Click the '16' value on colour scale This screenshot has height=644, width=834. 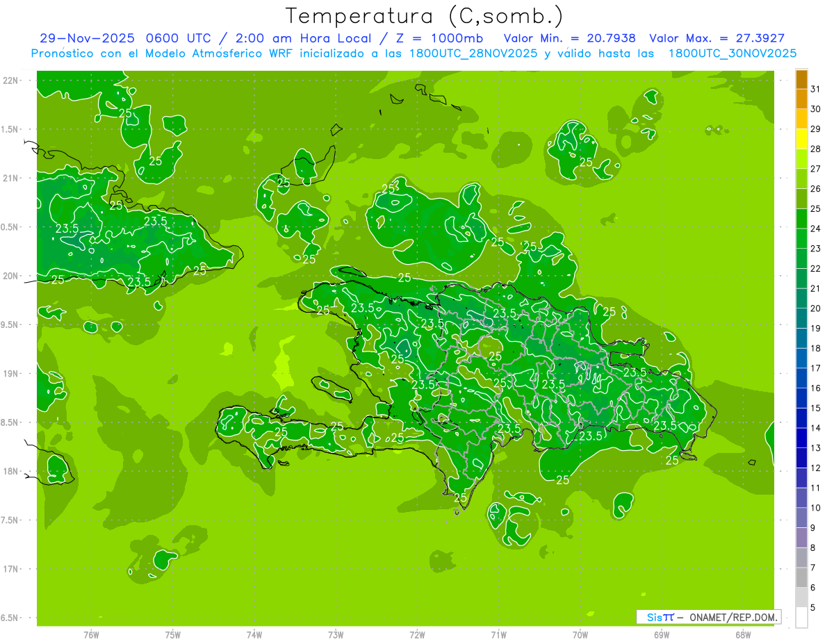point(815,388)
